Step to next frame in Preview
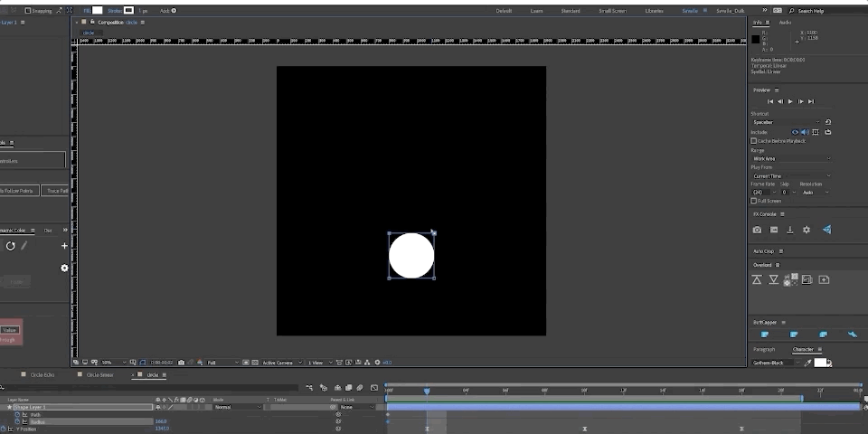 [800, 101]
